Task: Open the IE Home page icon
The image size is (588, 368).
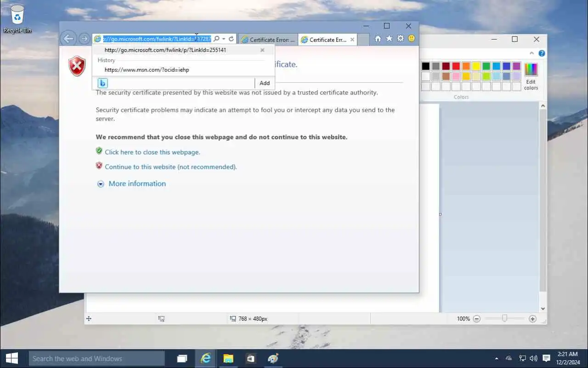Action: pyautogui.click(x=378, y=39)
